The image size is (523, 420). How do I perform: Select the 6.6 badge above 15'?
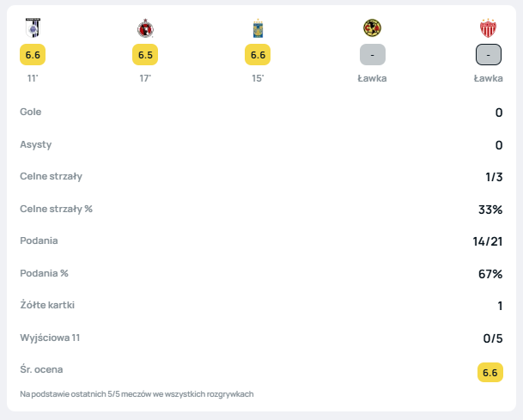click(258, 55)
